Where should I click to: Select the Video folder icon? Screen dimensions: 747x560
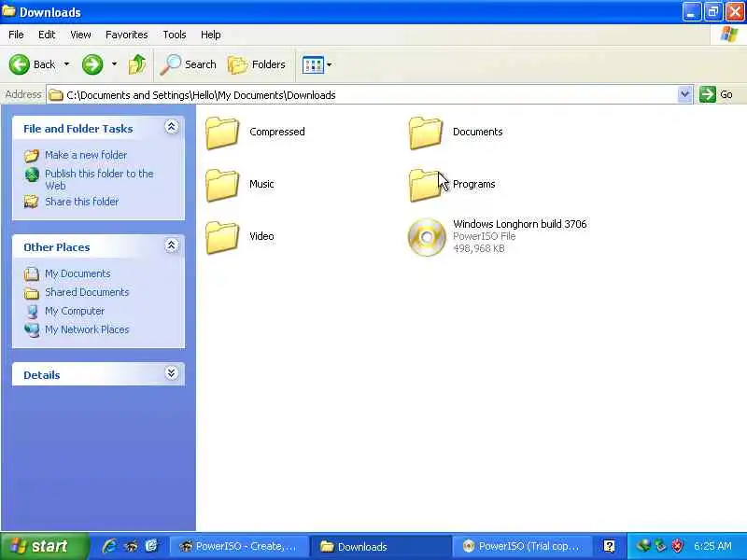[222, 238]
